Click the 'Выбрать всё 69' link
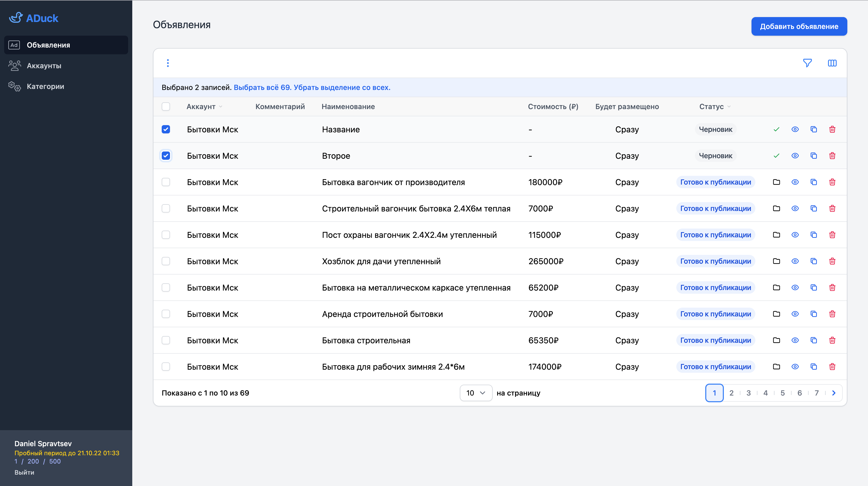 click(262, 87)
